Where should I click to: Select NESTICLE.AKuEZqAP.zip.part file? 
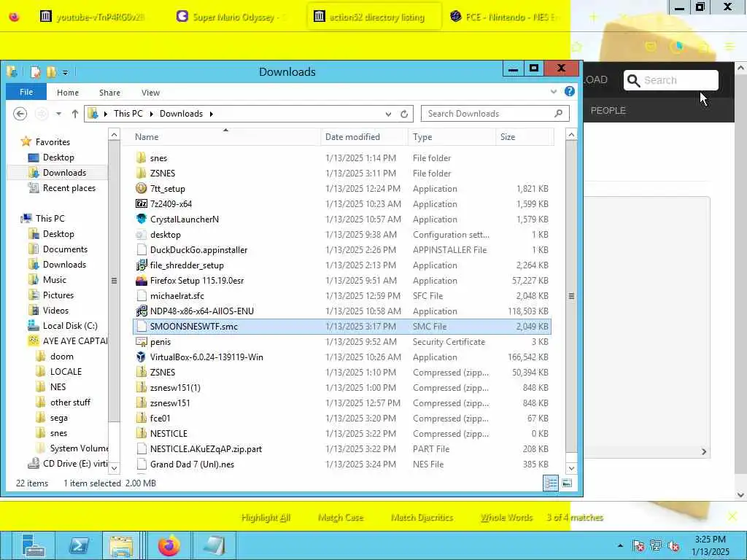206,449
